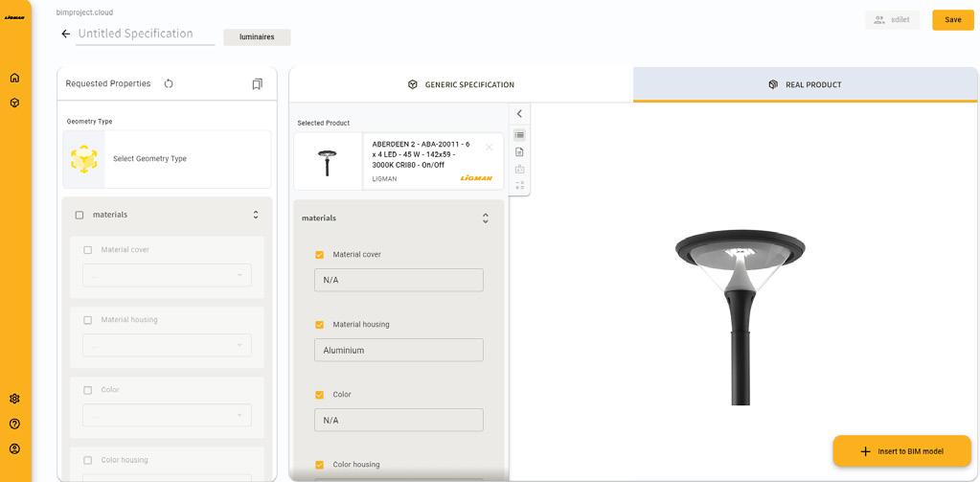The width and height of the screenshot is (980, 482).
Task: Click the LIGMAN manufacturer name text
Action: tap(384, 179)
